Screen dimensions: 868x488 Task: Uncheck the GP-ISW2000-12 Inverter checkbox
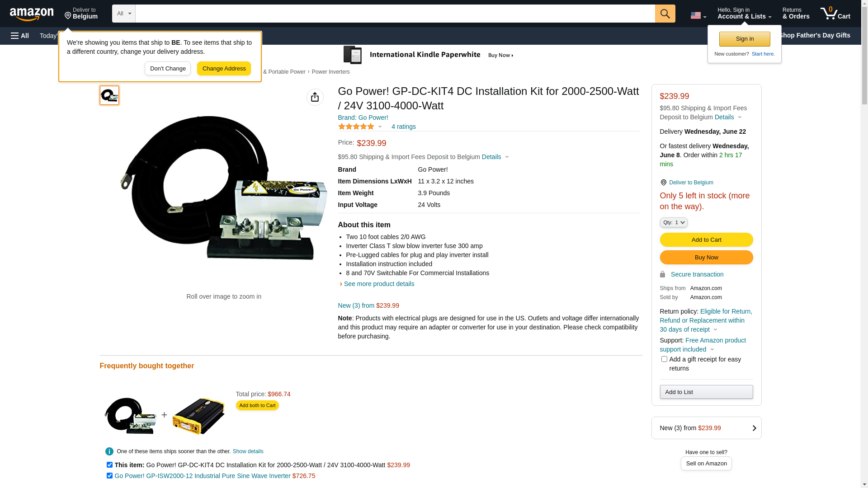[109, 475]
